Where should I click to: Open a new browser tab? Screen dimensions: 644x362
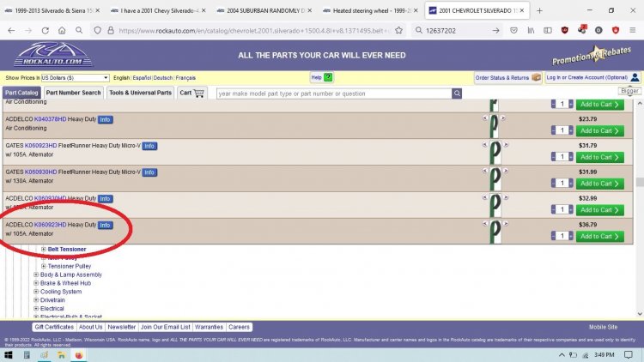pyautogui.click(x=539, y=10)
